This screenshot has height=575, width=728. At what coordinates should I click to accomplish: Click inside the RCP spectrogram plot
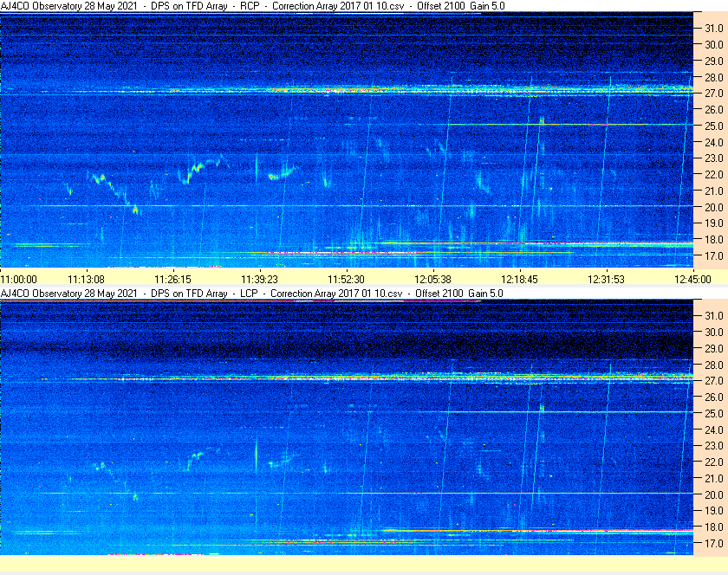tap(347, 140)
